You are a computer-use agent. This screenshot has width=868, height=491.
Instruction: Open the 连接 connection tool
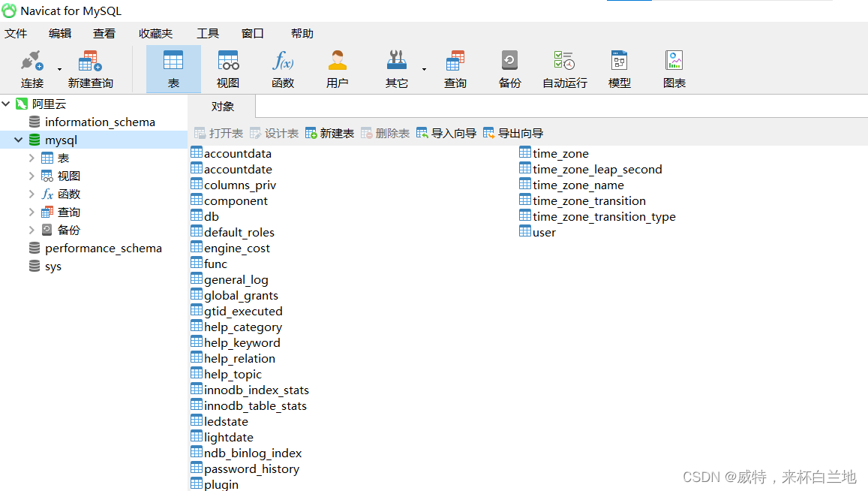point(32,69)
